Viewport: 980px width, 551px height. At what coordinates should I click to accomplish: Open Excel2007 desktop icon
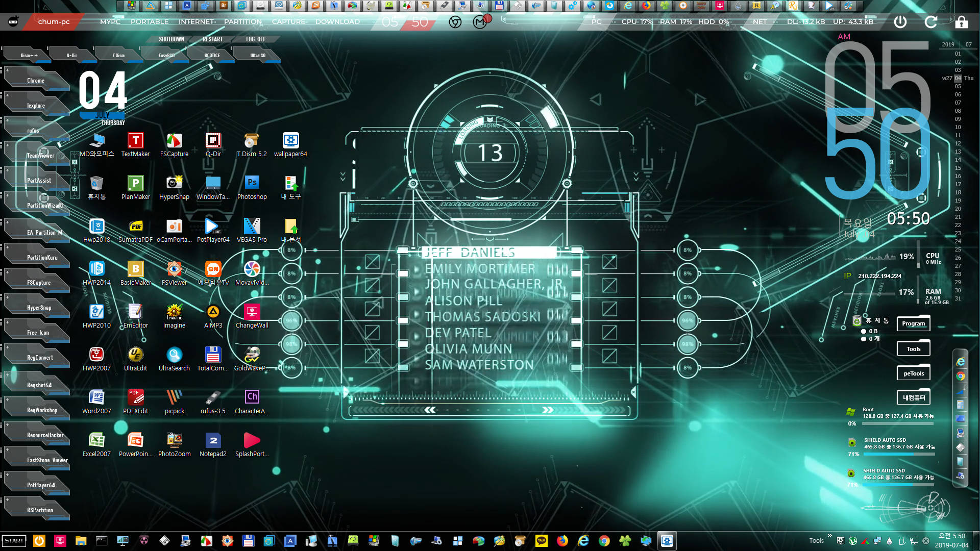click(96, 444)
